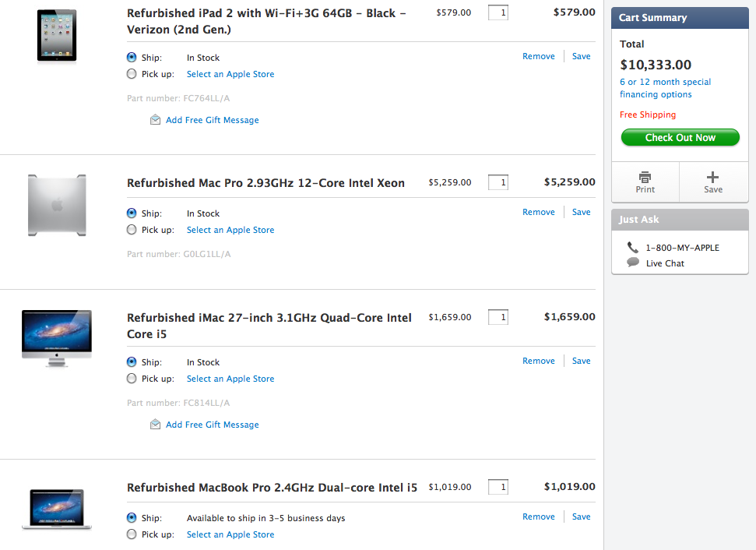Click the quantity field for iPad 2
756x550 pixels.
tap(498, 12)
